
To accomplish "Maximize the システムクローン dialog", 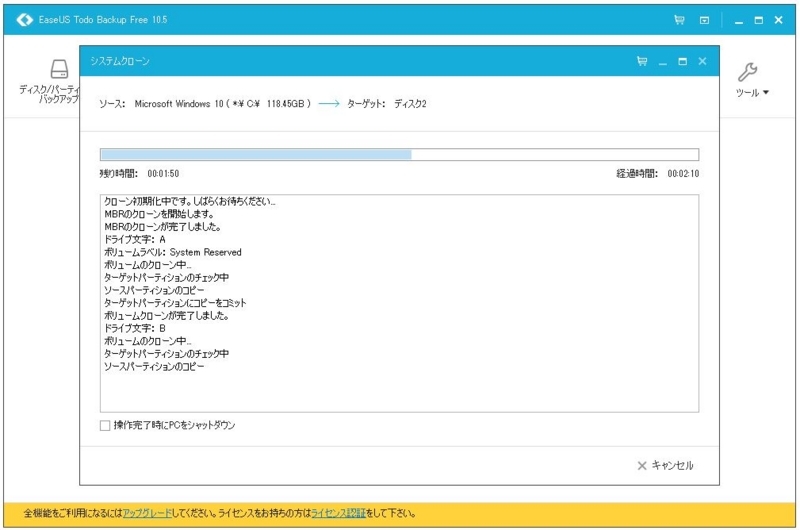I will click(x=682, y=61).
